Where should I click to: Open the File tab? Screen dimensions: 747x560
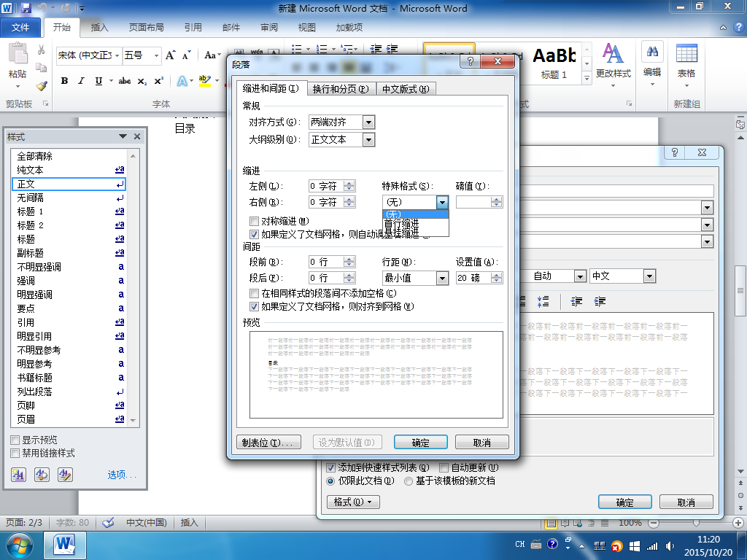point(20,28)
